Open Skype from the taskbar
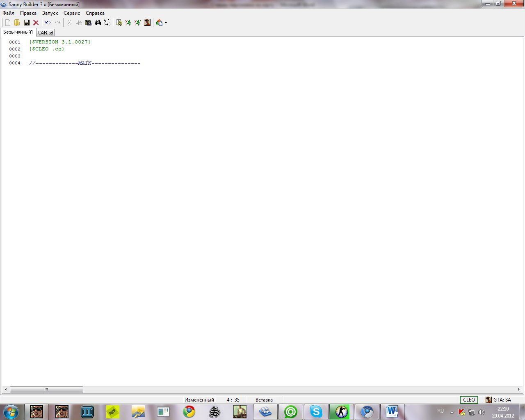525x420 pixels. [x=316, y=412]
